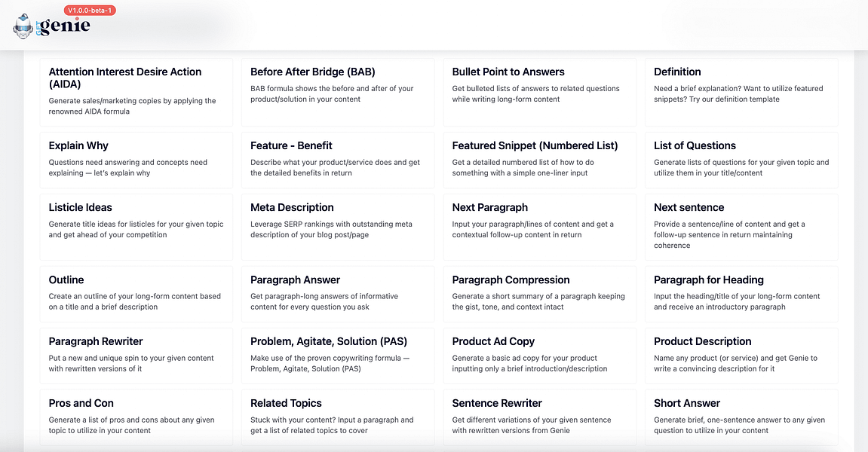This screenshot has width=868, height=452.
Task: Select the Meta Description card
Action: pyautogui.click(x=338, y=227)
